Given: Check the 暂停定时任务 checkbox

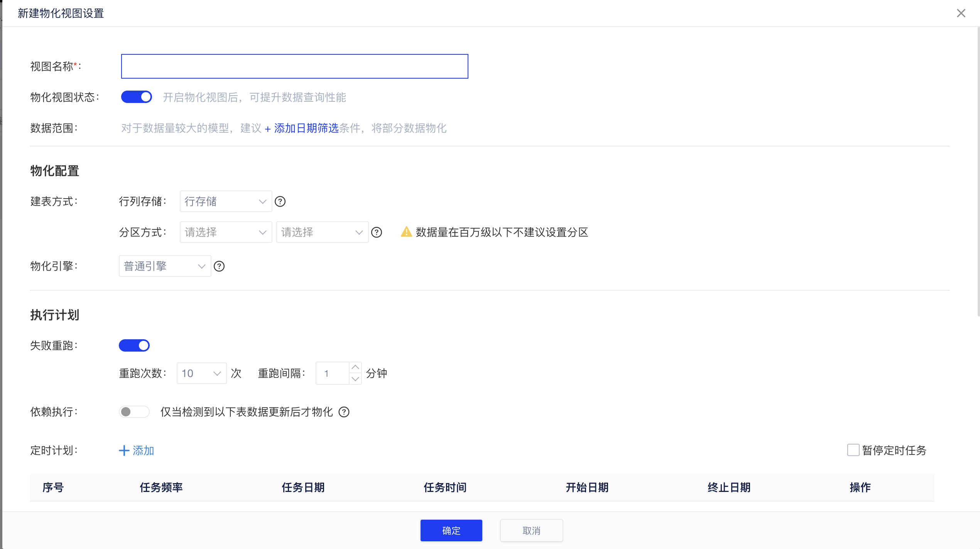Looking at the screenshot, I should click(x=853, y=450).
